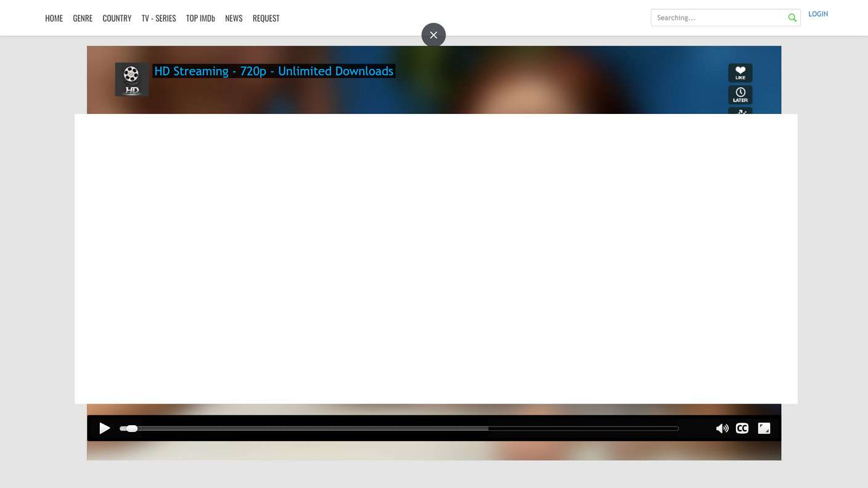
Task: Like the video with the heart icon
Action: tap(740, 73)
